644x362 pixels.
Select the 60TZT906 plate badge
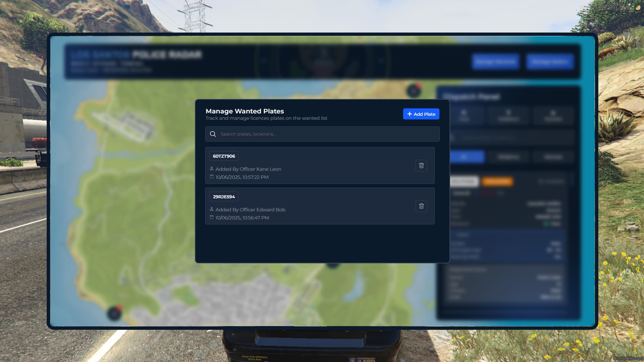click(224, 156)
